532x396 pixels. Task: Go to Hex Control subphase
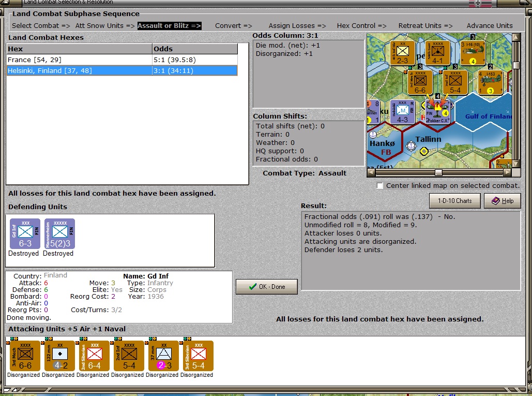point(362,26)
